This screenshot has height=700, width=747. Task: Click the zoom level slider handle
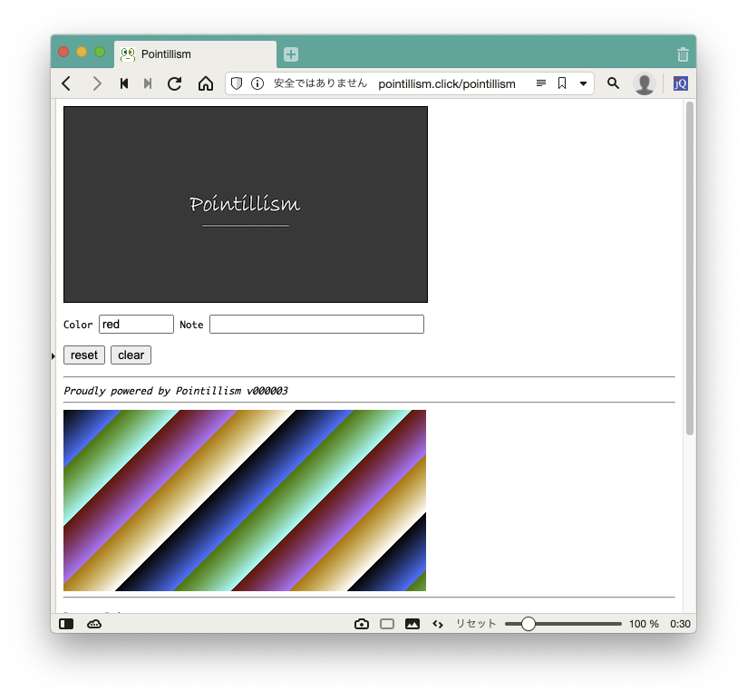pos(529,624)
